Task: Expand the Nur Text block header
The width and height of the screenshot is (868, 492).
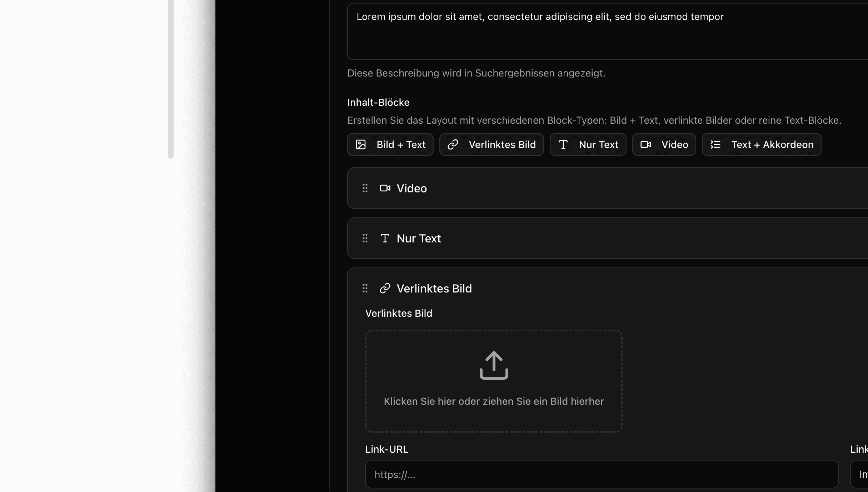Action: click(x=419, y=238)
